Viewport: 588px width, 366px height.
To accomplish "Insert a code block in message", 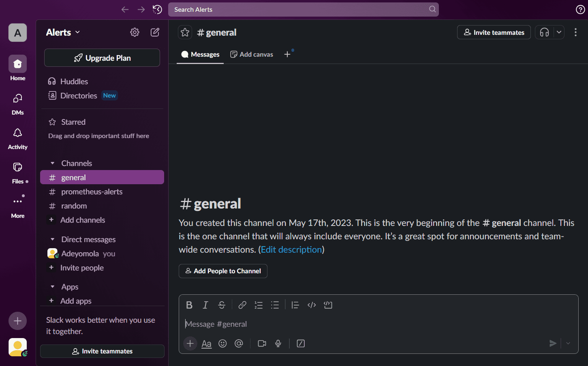I will click(328, 305).
